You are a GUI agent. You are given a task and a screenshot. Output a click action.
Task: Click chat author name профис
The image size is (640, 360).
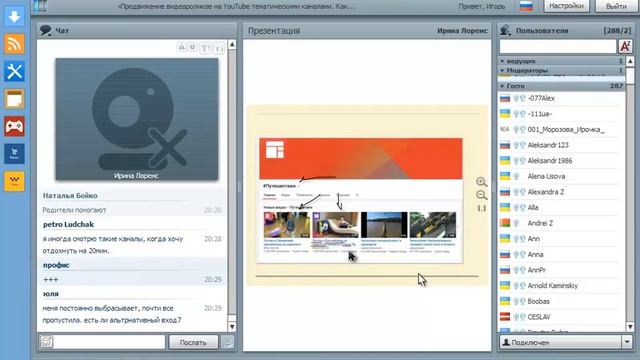pyautogui.click(x=56, y=265)
